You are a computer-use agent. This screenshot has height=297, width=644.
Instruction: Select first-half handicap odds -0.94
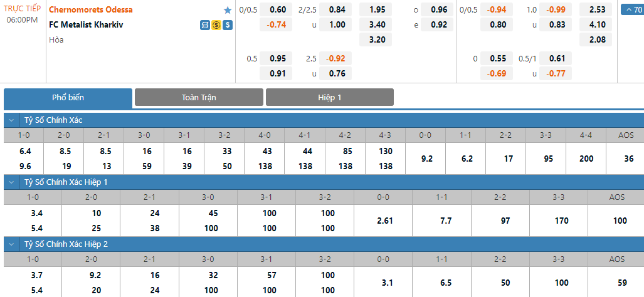click(x=497, y=10)
